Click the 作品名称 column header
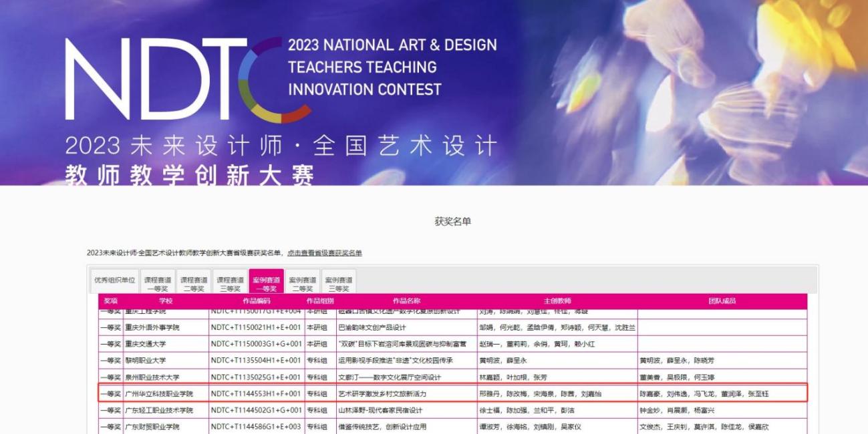The height and width of the screenshot is (434, 868). click(x=406, y=301)
